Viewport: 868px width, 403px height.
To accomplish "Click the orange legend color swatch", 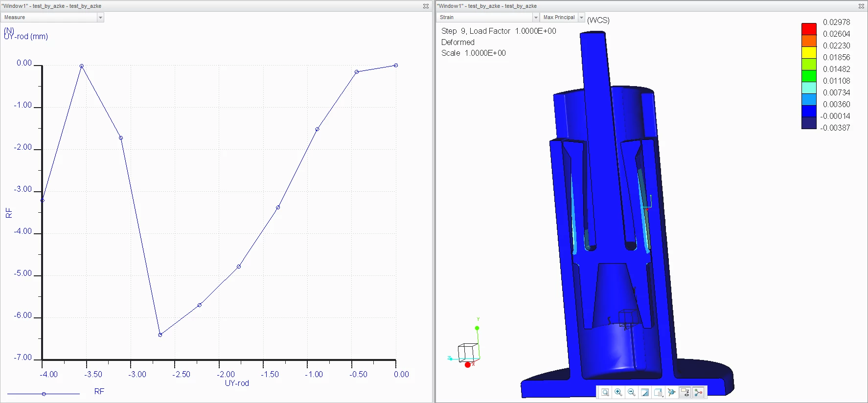I will [809, 41].
